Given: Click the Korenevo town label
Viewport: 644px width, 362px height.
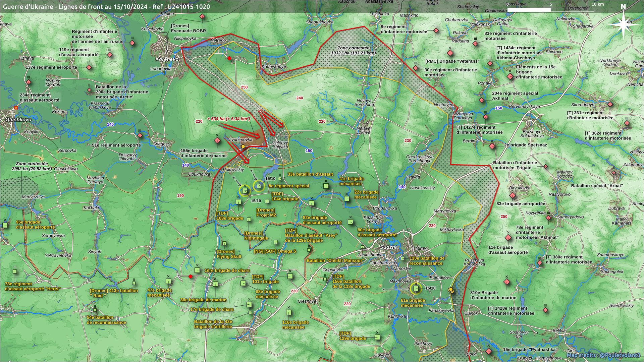Looking at the screenshot, I should (x=167, y=59).
